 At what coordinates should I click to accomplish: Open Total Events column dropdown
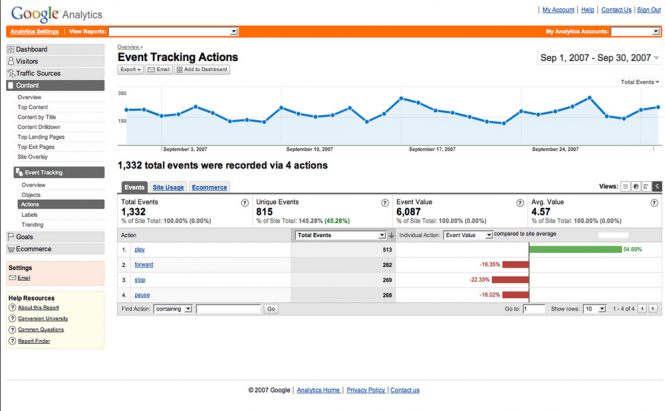point(341,235)
